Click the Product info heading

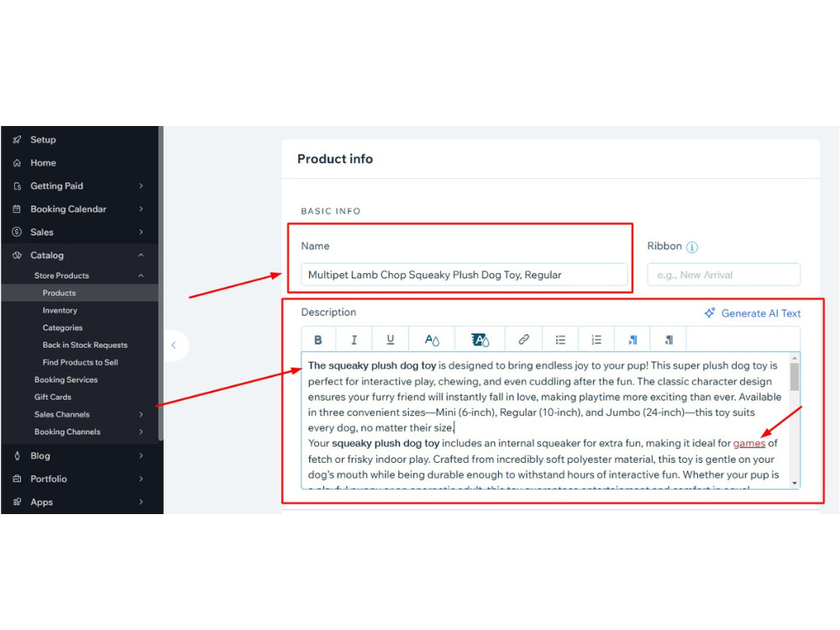pyautogui.click(x=335, y=159)
